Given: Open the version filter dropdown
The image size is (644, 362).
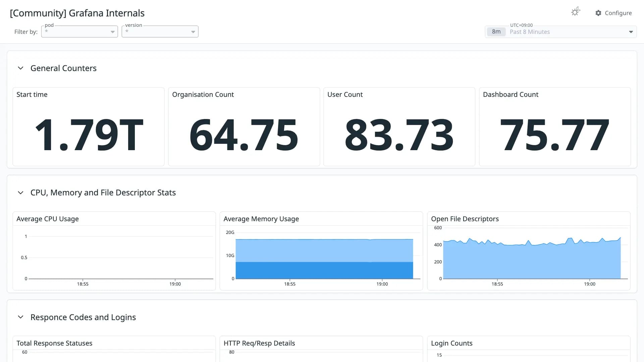Looking at the screenshot, I should [x=160, y=32].
